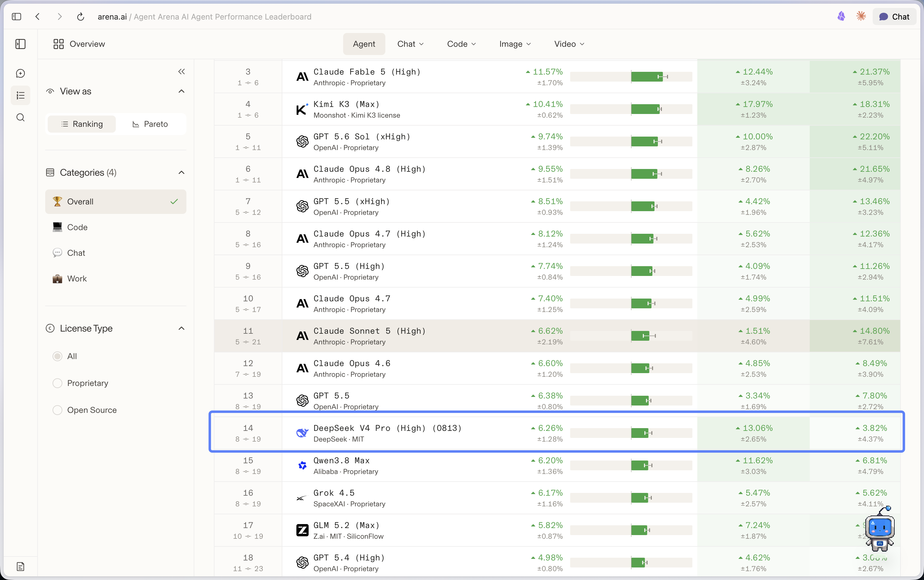This screenshot has width=924, height=580.
Task: Toggle the browser sidebar panel icon
Action: coord(16,17)
